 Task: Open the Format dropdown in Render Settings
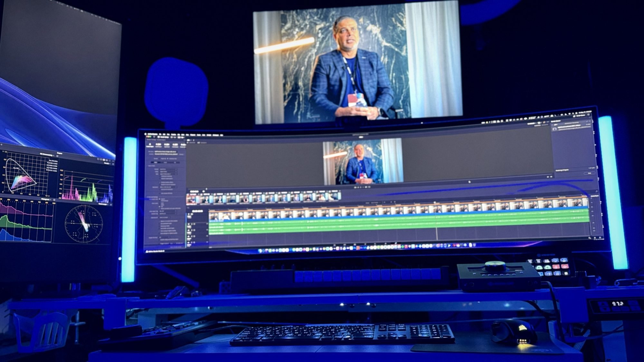point(168,169)
